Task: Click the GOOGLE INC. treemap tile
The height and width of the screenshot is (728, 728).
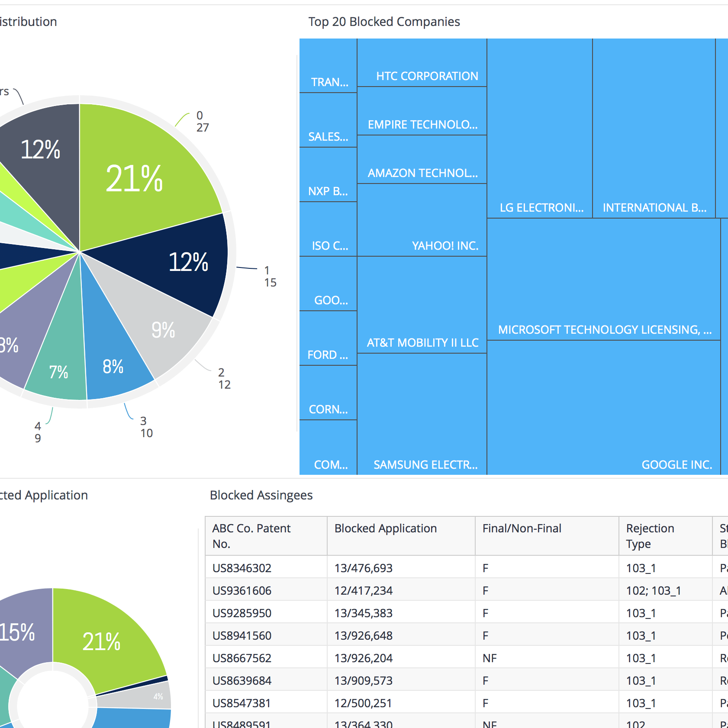Action: coord(604,408)
